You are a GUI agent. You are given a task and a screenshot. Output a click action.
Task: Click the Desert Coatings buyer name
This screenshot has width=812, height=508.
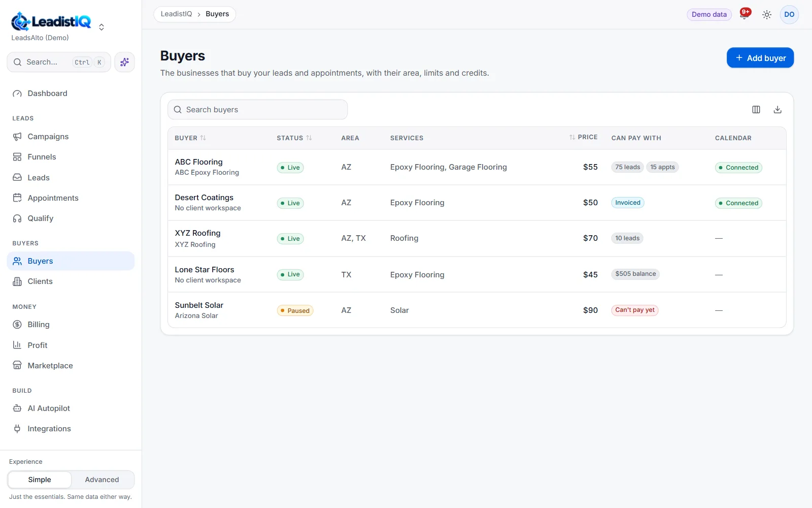tap(204, 198)
